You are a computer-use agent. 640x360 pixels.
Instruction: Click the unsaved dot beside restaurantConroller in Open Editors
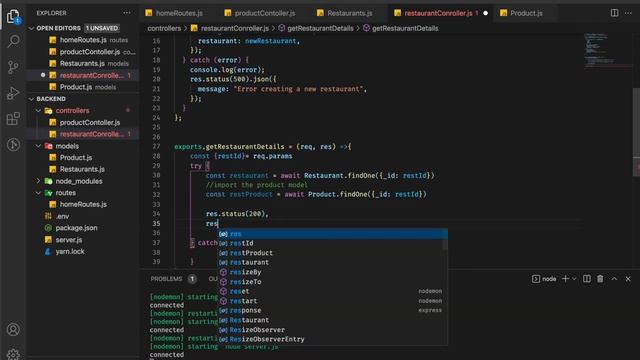[x=43, y=75]
